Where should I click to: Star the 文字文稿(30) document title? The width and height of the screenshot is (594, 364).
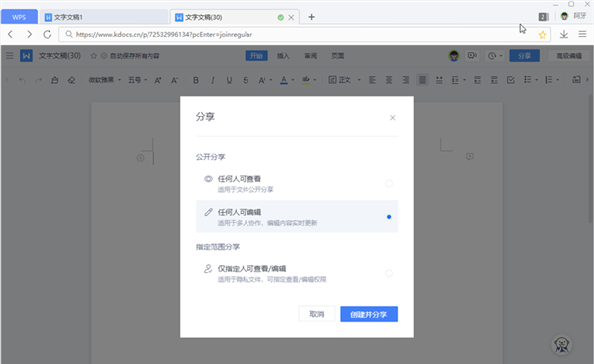[94, 56]
